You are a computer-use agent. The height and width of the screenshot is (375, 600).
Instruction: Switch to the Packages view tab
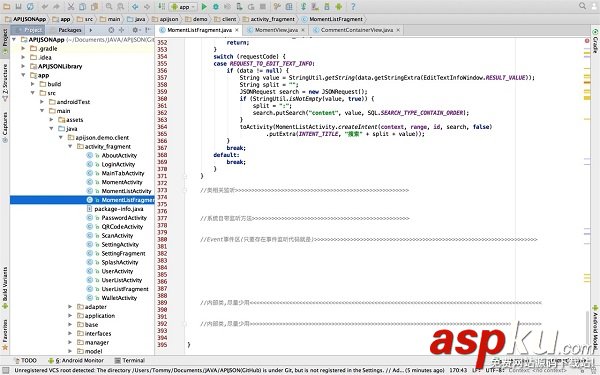pos(66,30)
